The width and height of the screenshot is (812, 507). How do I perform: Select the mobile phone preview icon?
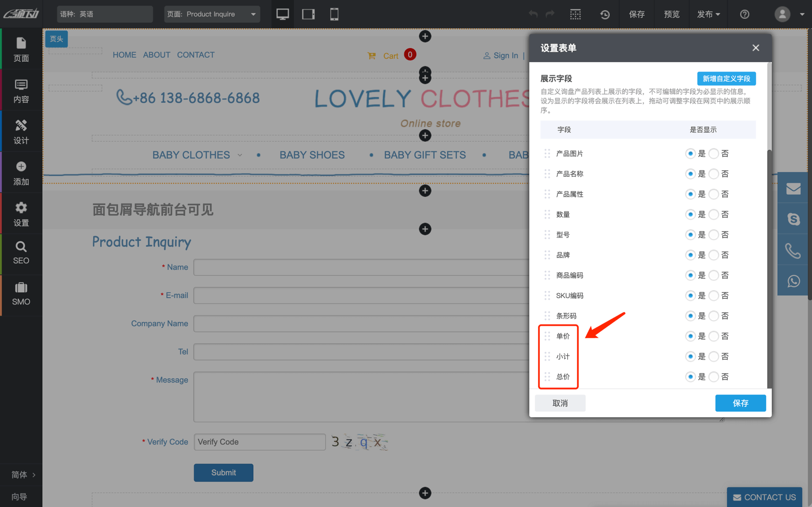coord(334,14)
